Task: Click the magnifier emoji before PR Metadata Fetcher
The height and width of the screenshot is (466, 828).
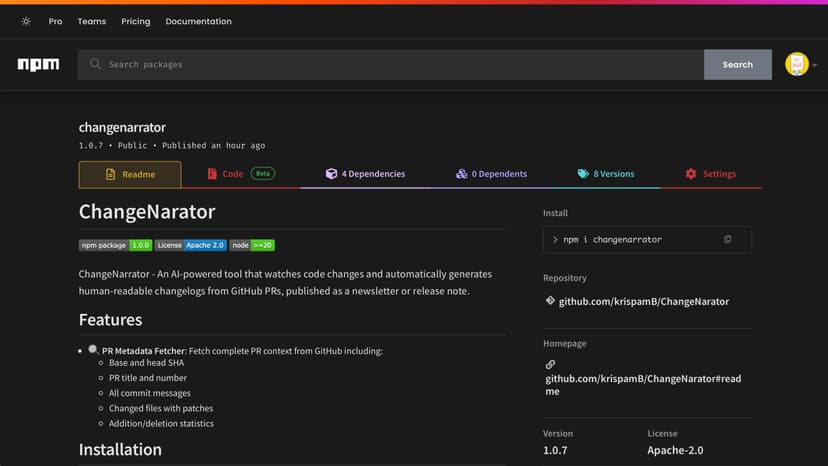Action: pos(93,350)
